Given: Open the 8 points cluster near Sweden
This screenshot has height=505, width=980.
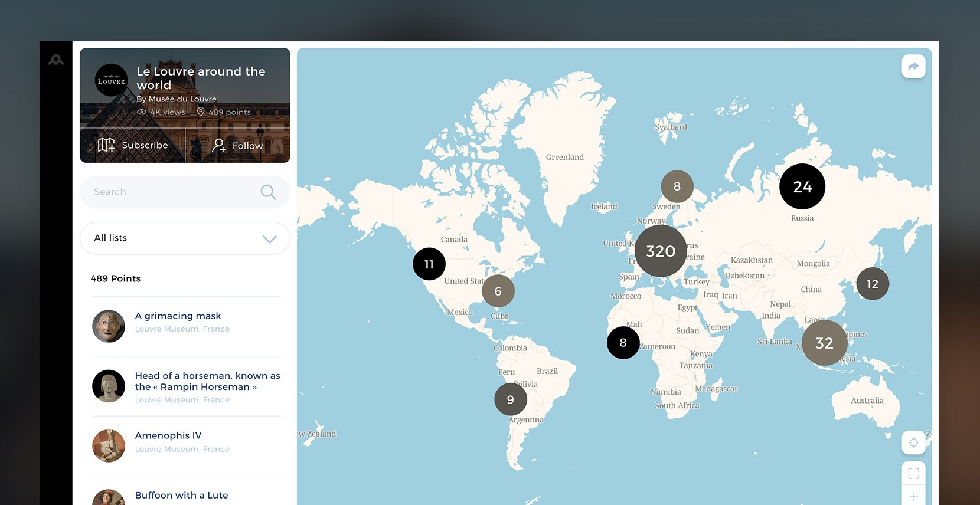Looking at the screenshot, I should 677,186.
